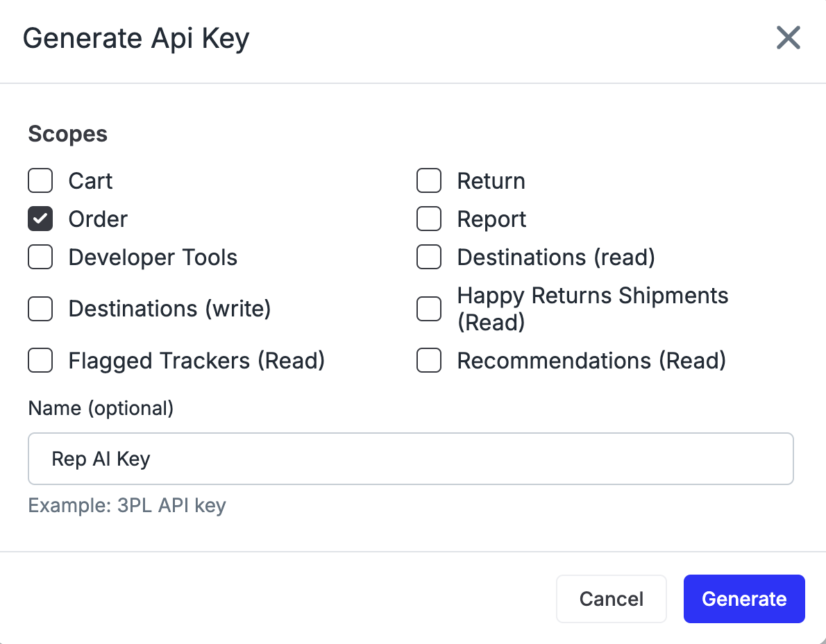Click the "Developer Tools" label text

click(x=153, y=257)
